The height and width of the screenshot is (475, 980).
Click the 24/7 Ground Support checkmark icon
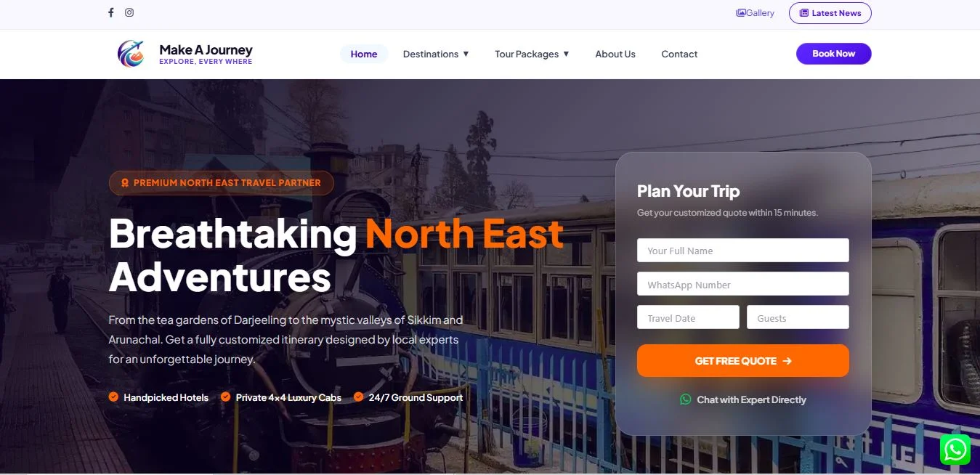point(358,397)
